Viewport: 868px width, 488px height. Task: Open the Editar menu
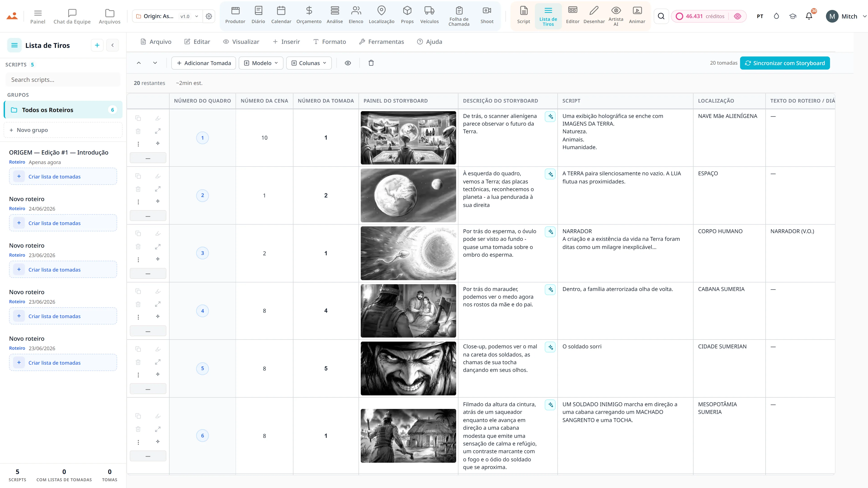click(197, 42)
